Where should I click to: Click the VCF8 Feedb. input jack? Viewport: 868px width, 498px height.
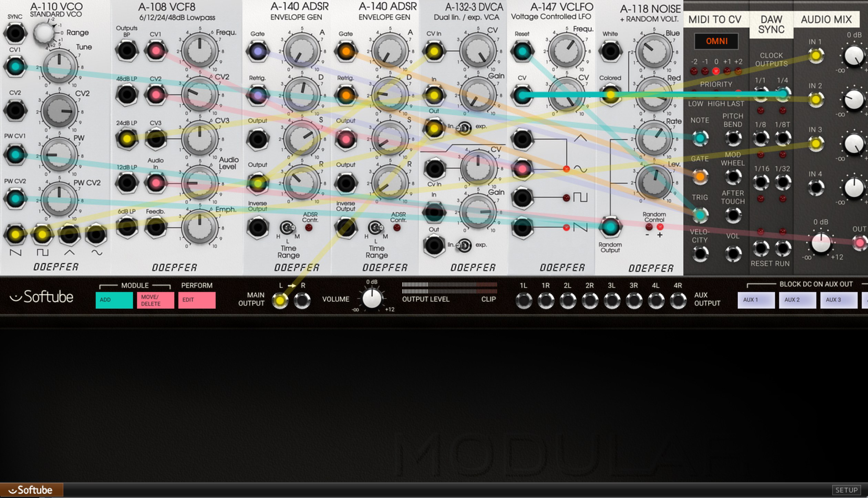tap(156, 227)
